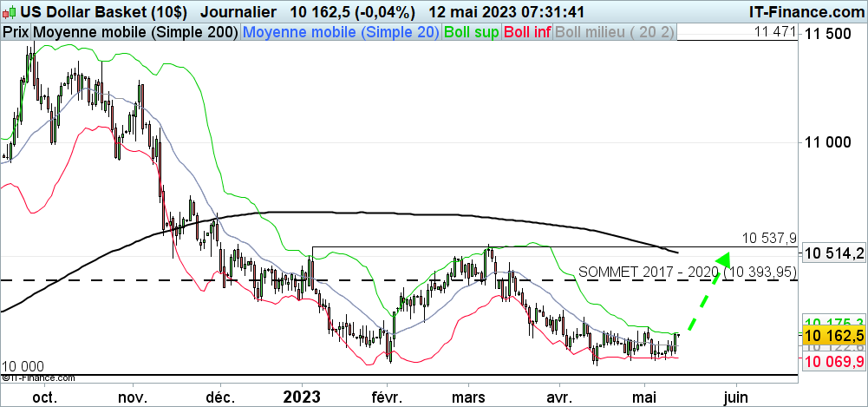
Task: Click the candlestick icon beside the chart title
Action: click(x=10, y=13)
